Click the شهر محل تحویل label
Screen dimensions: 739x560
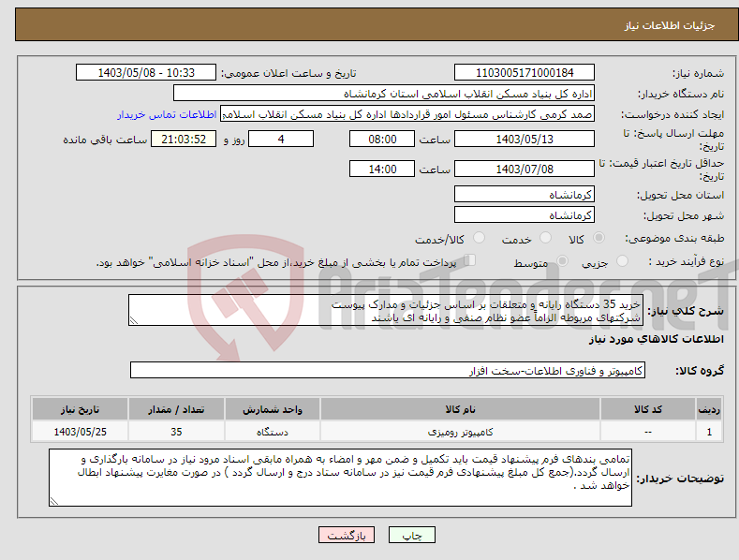pos(684,215)
